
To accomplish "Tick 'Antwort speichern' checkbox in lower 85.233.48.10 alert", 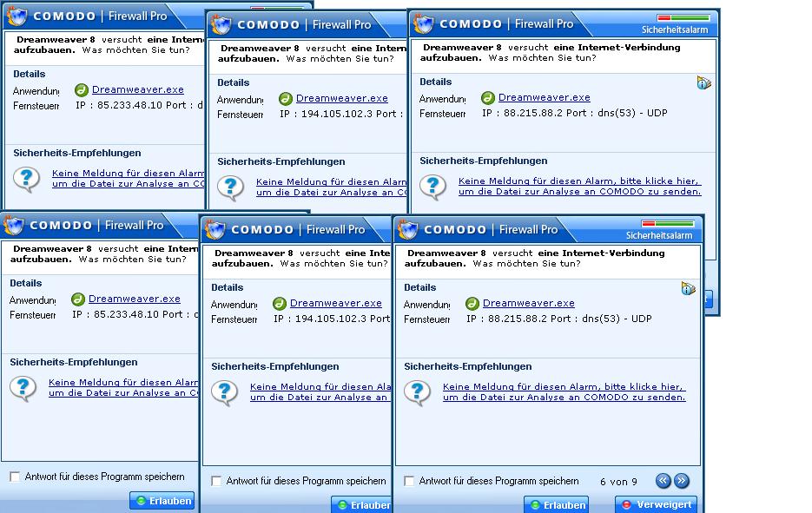I will [15, 477].
